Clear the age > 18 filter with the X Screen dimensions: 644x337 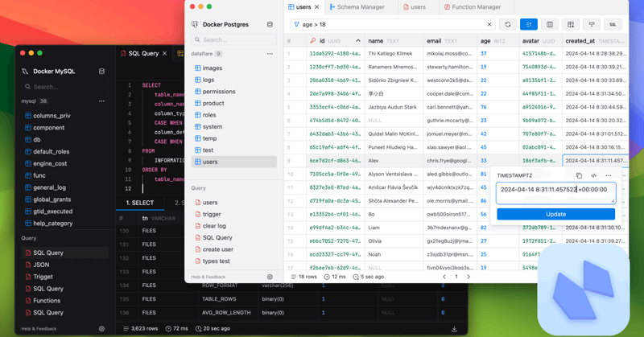pos(489,25)
